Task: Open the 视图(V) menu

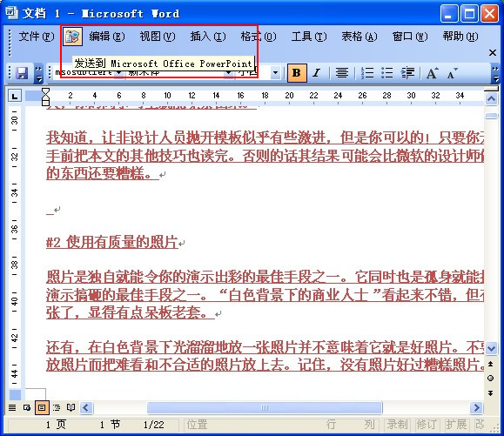Action: point(158,37)
